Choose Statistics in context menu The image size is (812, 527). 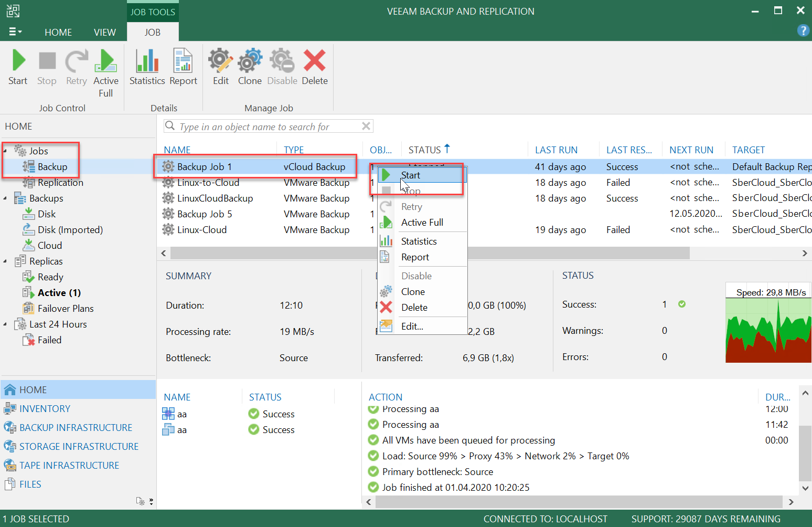(x=422, y=241)
